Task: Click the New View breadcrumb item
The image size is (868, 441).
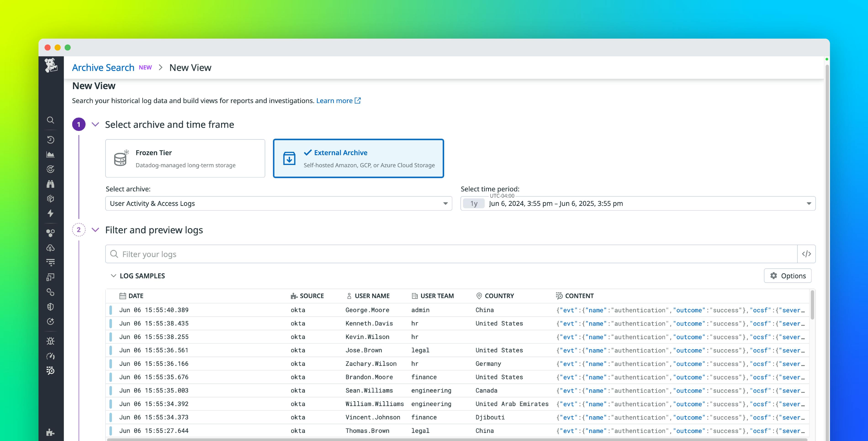Action: 190,67
